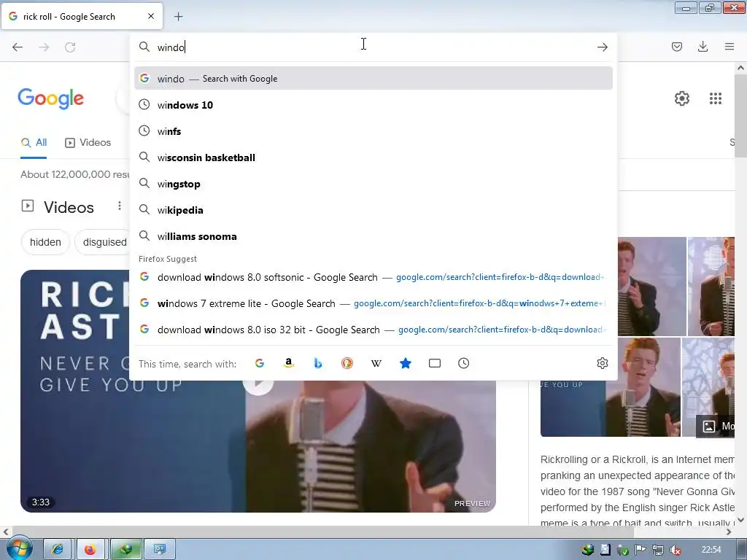Screen dimensions: 747x560
Task: Open the Downloads panel icon
Action: (703, 47)
